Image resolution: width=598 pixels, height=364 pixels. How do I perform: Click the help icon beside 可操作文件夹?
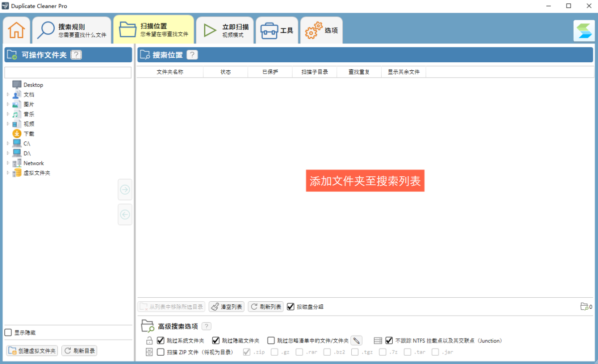pyautogui.click(x=76, y=55)
